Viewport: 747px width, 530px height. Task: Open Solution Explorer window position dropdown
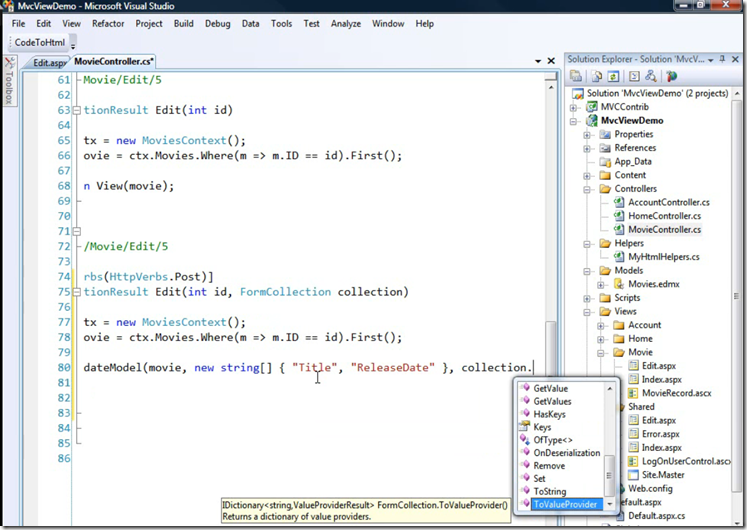711,60
